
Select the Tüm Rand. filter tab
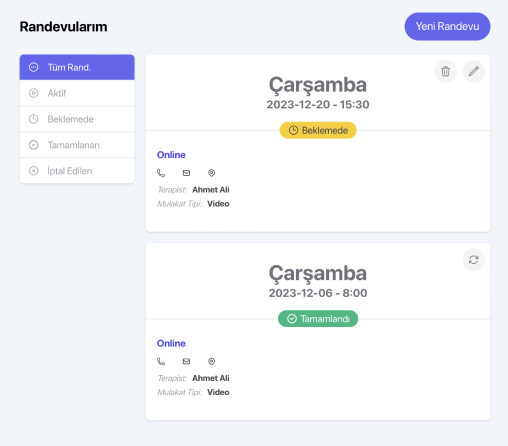(x=77, y=67)
